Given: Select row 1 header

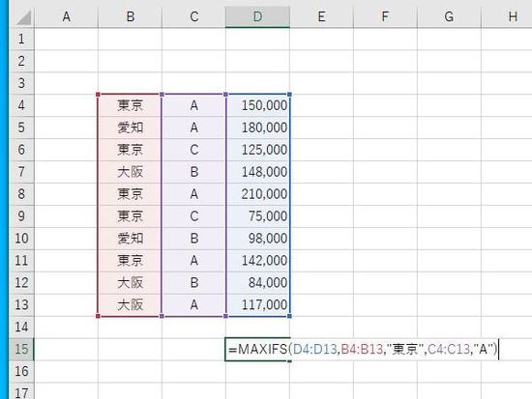Looking at the screenshot, I should 21,39.
